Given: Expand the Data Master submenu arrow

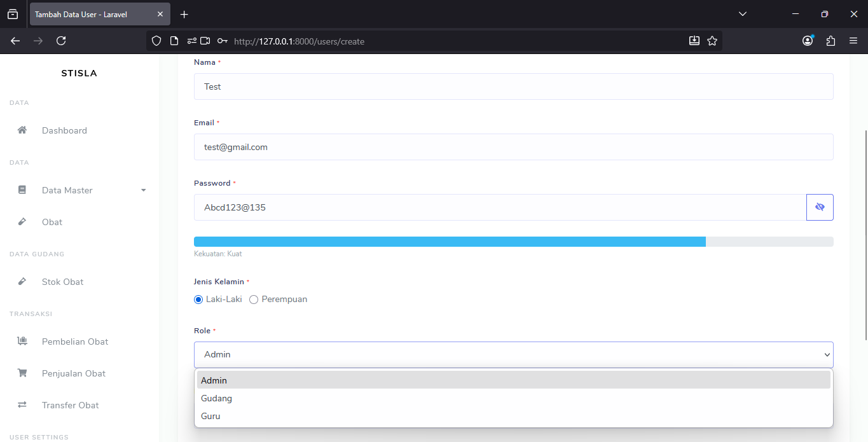Looking at the screenshot, I should click(143, 190).
